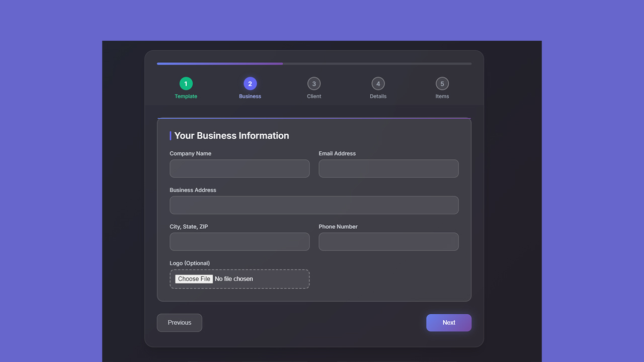
Task: Click the Details step number circle
Action: click(378, 83)
